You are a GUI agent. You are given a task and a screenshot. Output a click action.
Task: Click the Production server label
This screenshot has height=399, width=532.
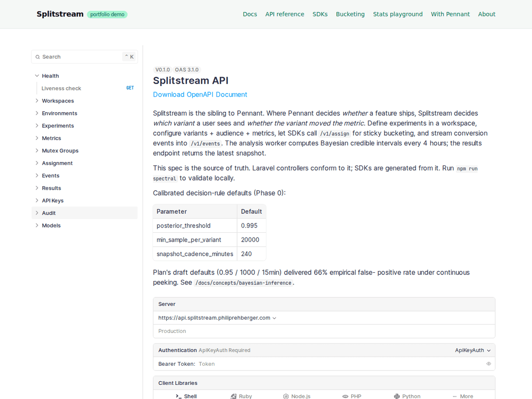click(x=172, y=331)
